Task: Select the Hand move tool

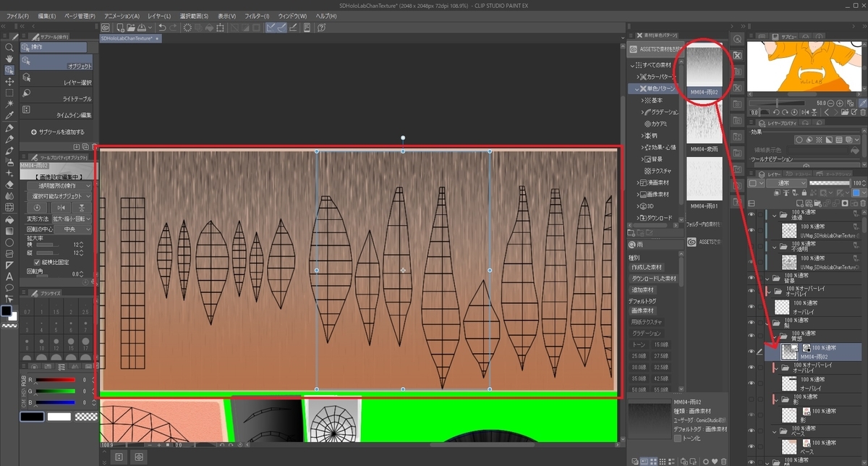Action: coord(9,59)
